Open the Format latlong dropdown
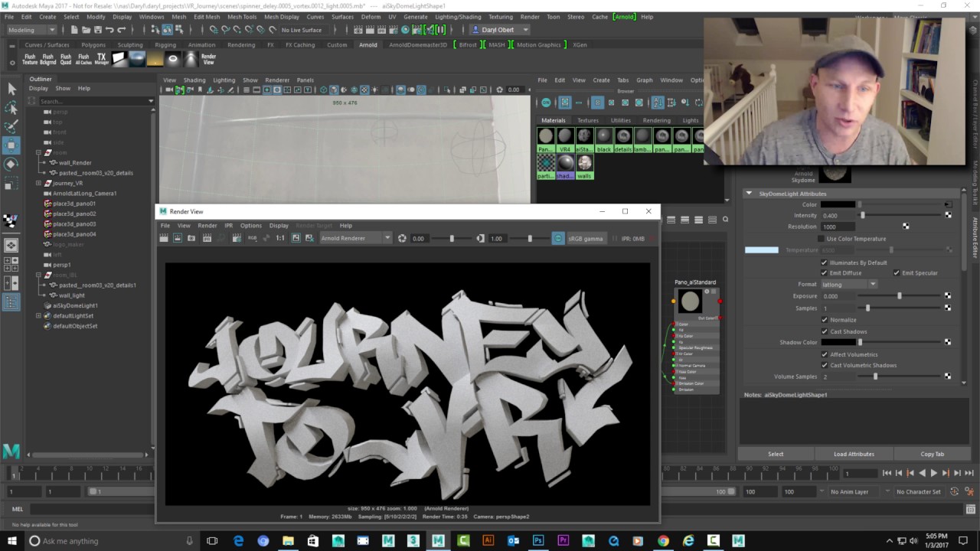Viewport: 980px width, 551px height. pos(848,284)
